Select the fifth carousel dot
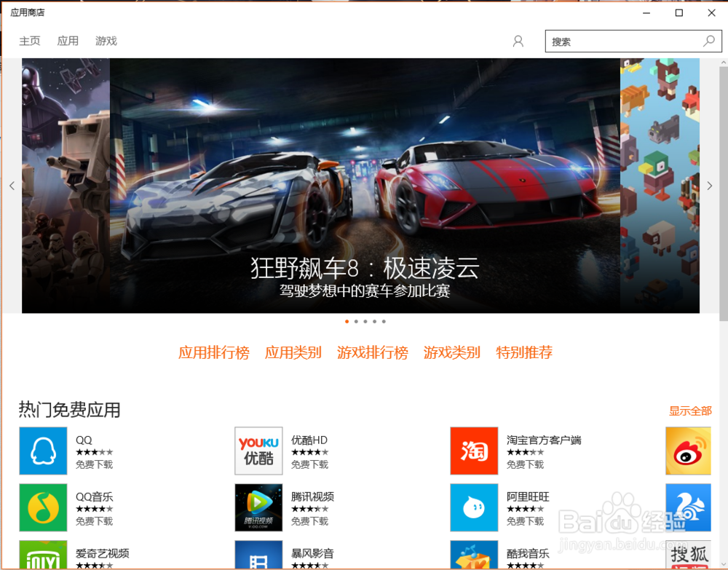The width and height of the screenshot is (728, 570). point(384,321)
